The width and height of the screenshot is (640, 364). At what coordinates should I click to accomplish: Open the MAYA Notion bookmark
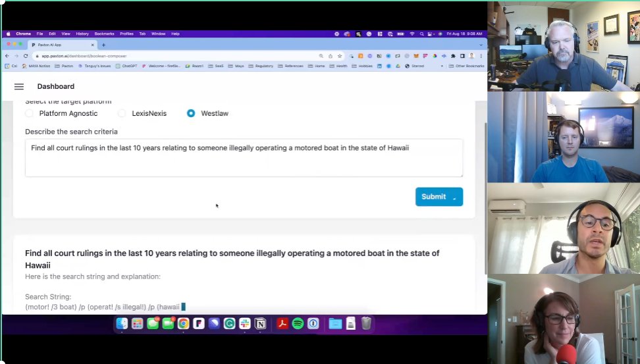pyautogui.click(x=36, y=66)
